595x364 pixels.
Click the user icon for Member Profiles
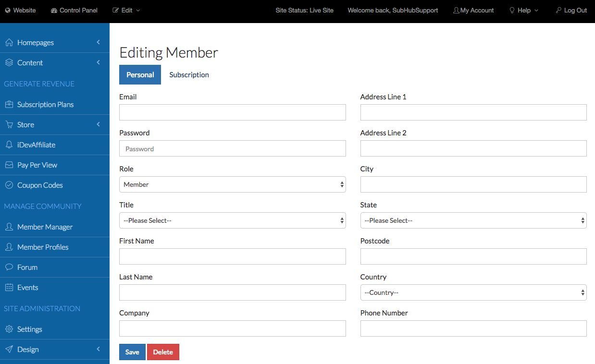click(x=9, y=247)
